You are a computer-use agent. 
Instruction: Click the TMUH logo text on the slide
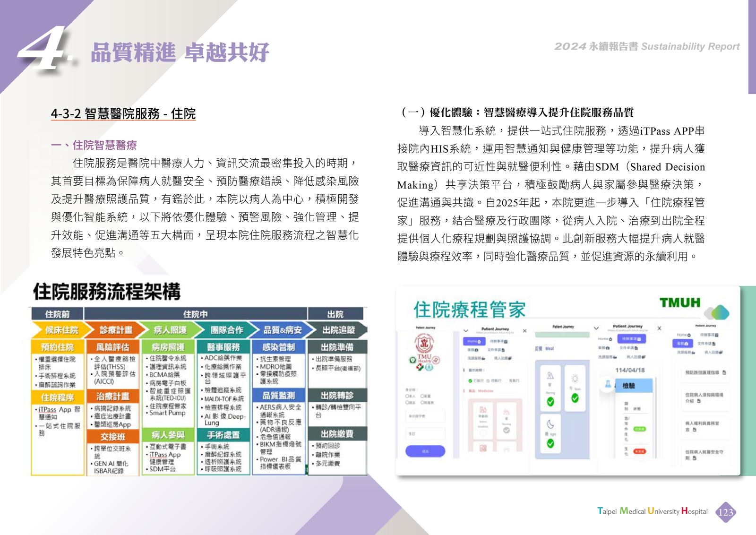[680, 302]
